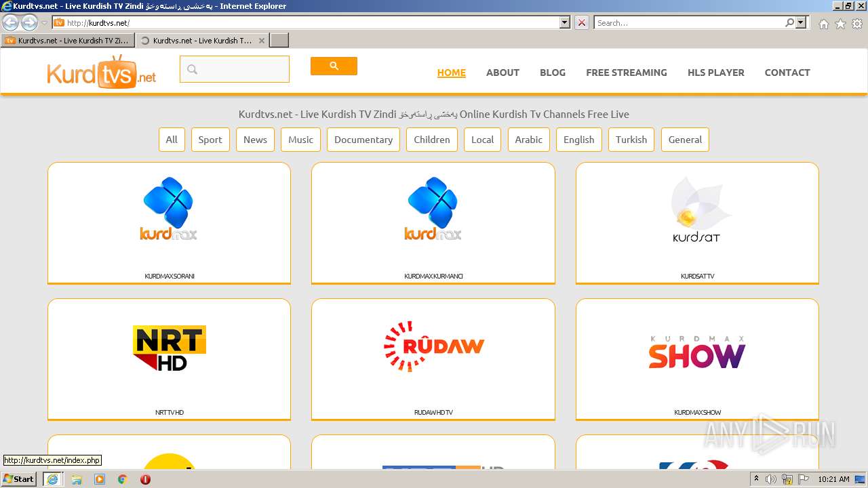Click the IE Search... input box
Viewport: 868px width, 488px height.
(x=689, y=22)
